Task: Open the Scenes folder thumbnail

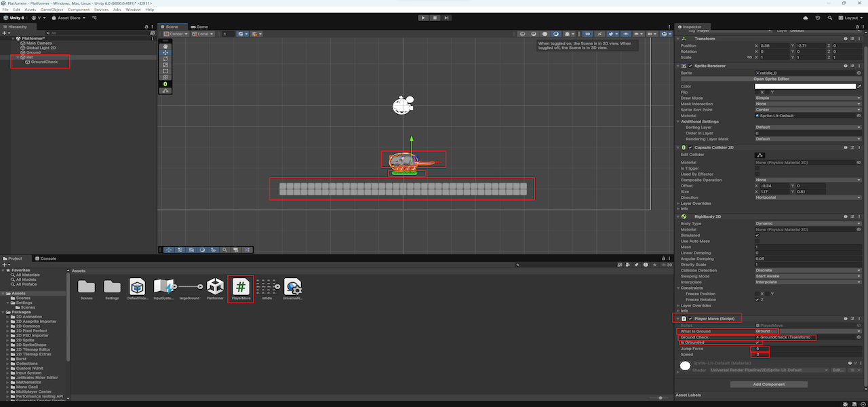Action: pos(86,289)
